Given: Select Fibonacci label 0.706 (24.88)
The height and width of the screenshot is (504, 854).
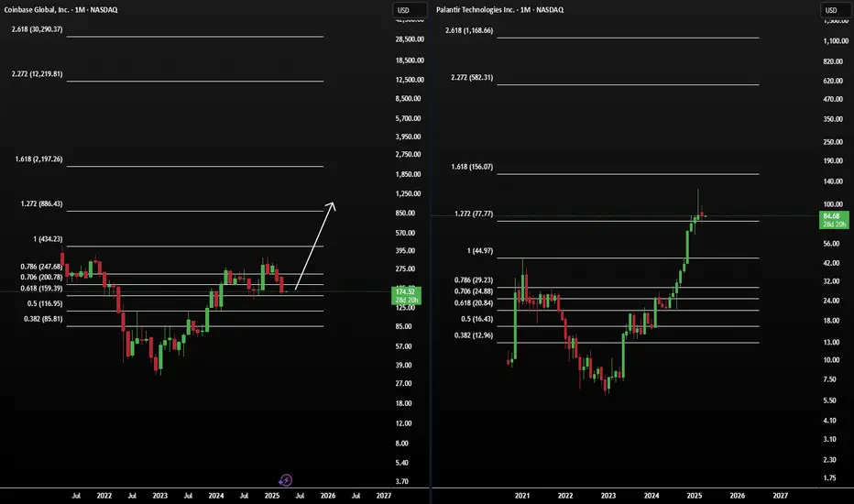Looking at the screenshot, I should 474,291.
